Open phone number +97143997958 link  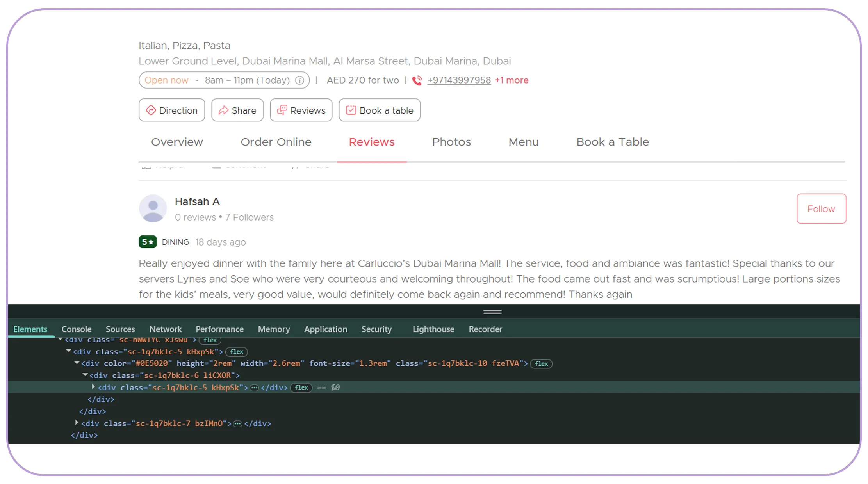459,80
